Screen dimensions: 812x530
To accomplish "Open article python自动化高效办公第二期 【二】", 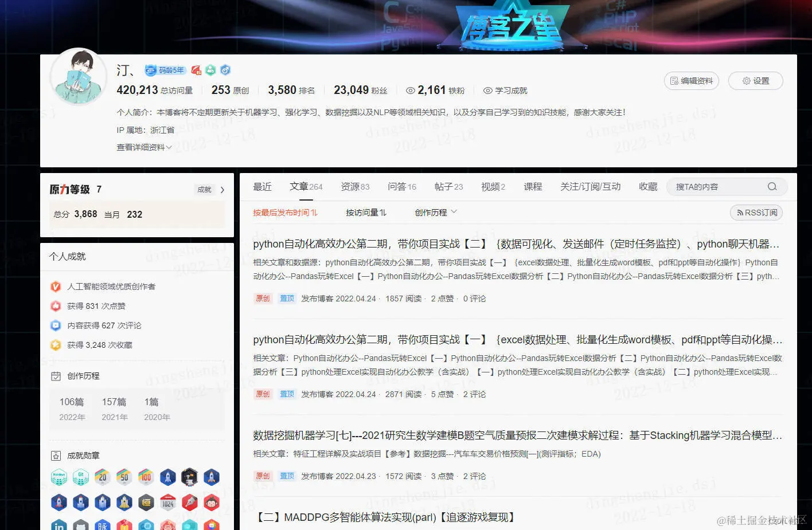I will click(x=516, y=244).
